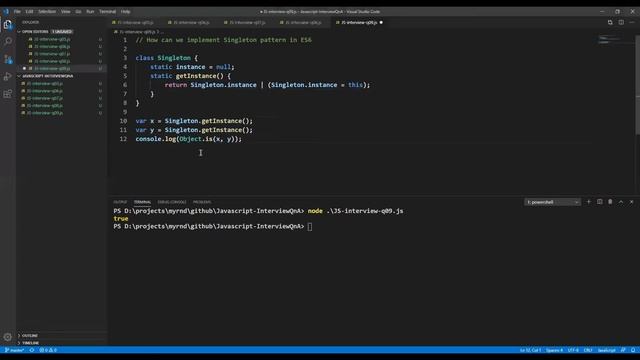
Task: Click the console.log line in the editor
Action: click(x=189, y=139)
